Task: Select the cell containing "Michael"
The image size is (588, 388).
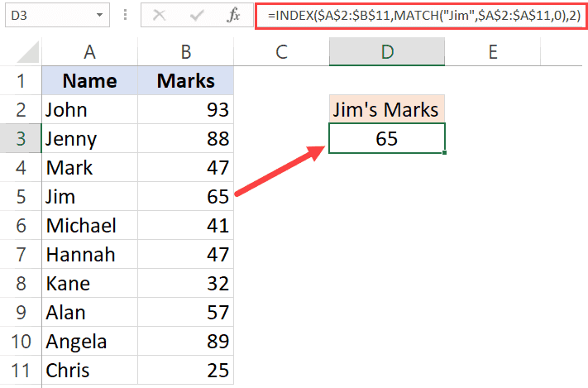Action: click(x=89, y=225)
